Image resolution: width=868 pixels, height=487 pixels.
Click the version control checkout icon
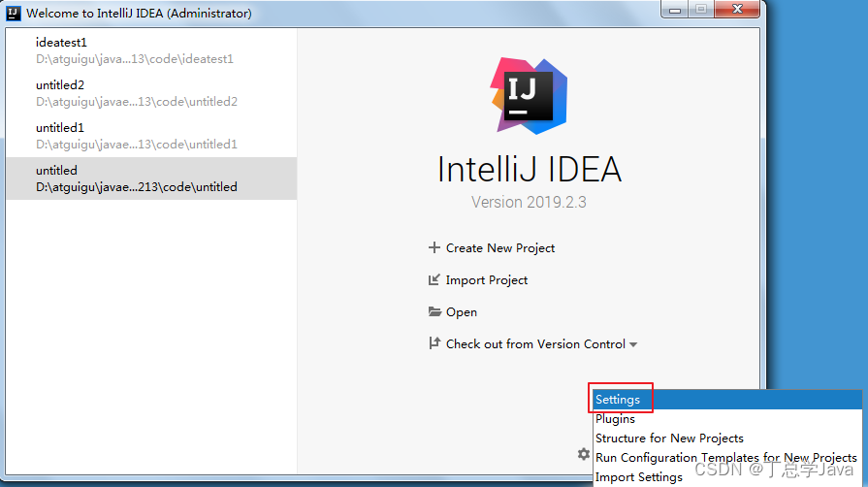(434, 343)
